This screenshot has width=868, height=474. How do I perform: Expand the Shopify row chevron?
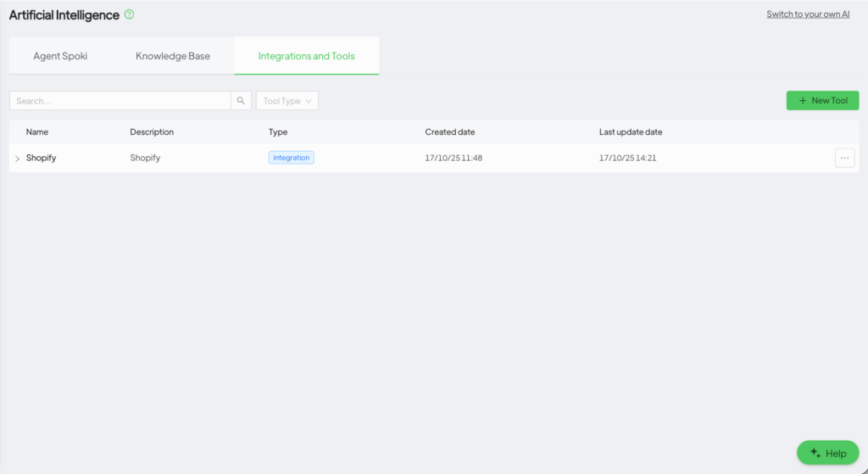click(x=17, y=159)
